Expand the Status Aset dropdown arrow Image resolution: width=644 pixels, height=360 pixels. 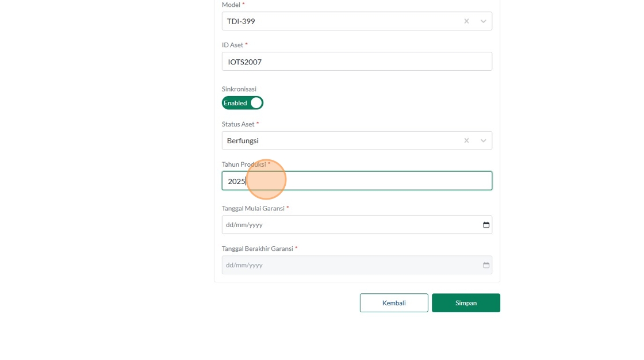coord(483,141)
